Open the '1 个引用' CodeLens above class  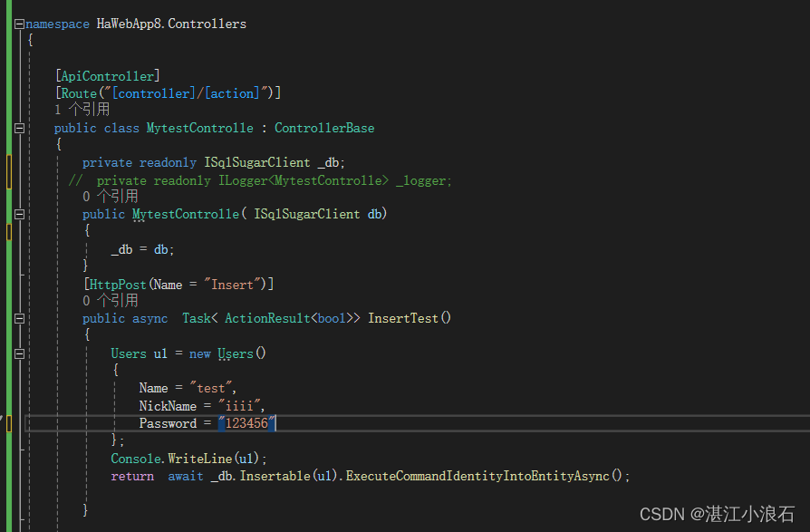tap(82, 110)
